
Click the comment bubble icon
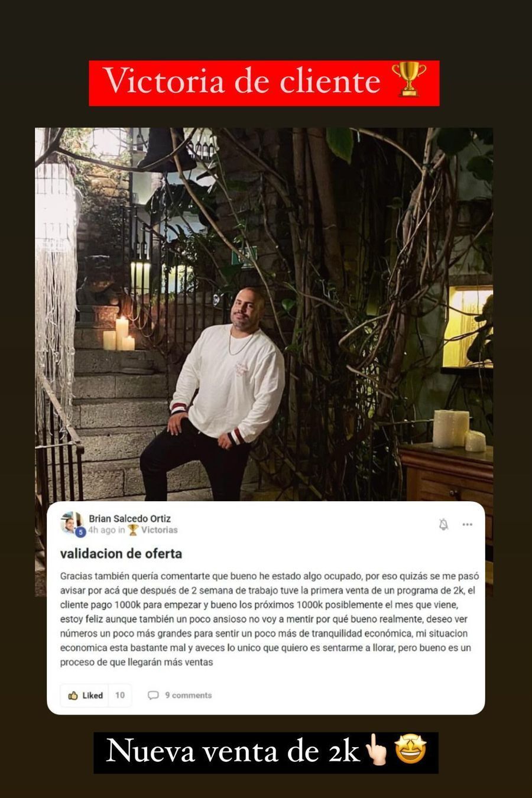pos(153,695)
